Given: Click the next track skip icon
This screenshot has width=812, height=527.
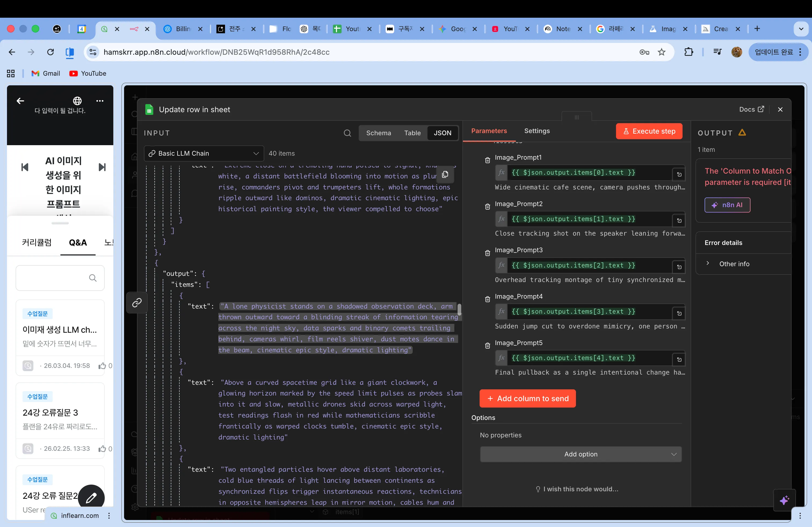Looking at the screenshot, I should [x=102, y=167].
